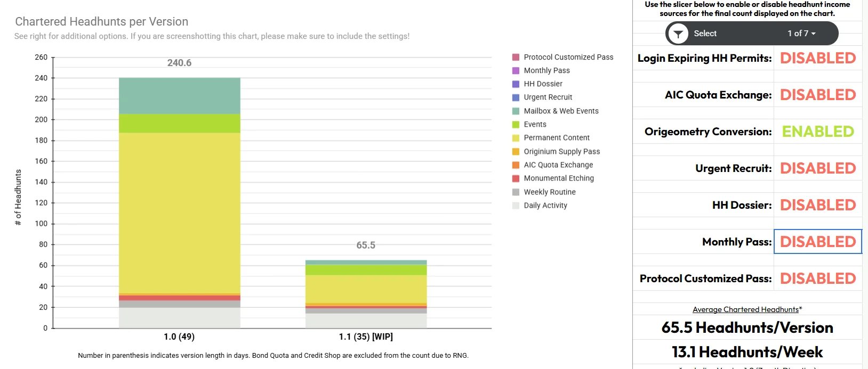Screen dimensions: 868x369
Task: Click the Average Chartered Headhunts link
Action: tap(745, 309)
